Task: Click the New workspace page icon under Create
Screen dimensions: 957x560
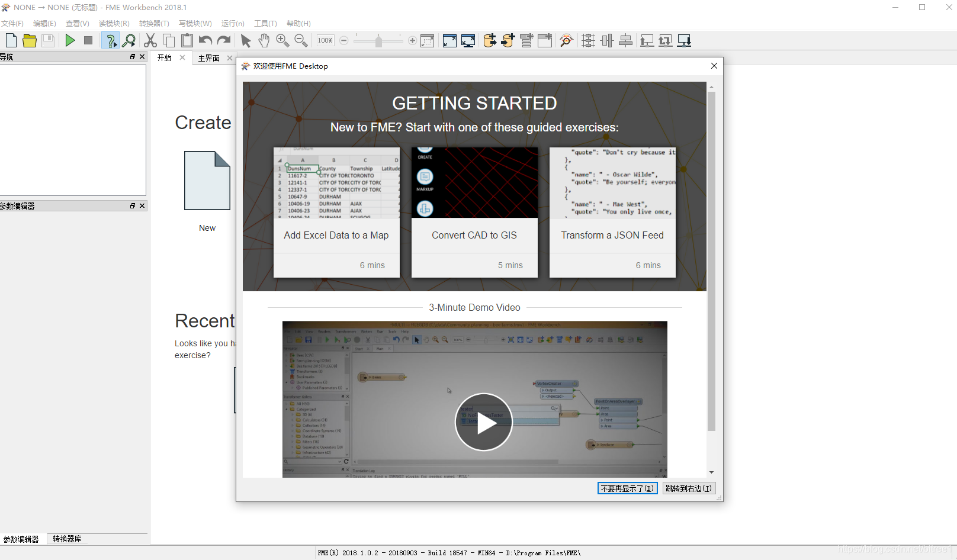Action: pos(207,181)
